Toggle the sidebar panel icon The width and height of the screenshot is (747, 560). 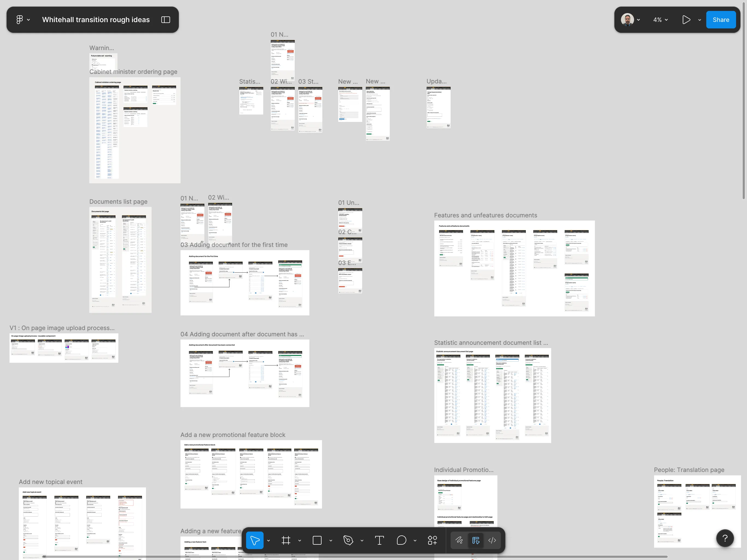165,20
